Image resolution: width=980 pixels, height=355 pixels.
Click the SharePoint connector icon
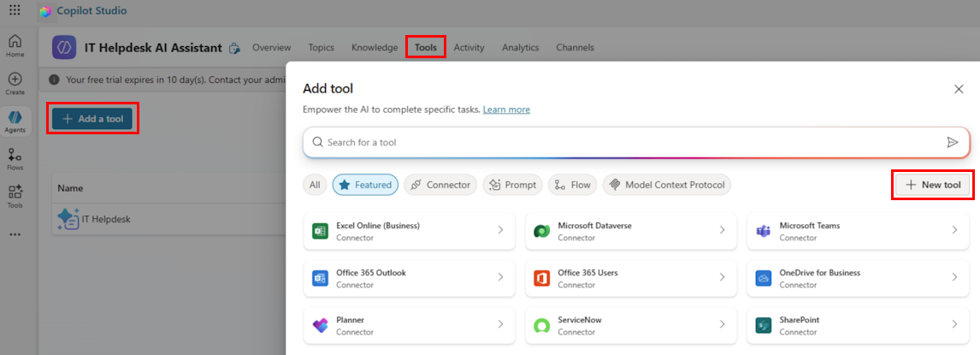(x=763, y=326)
